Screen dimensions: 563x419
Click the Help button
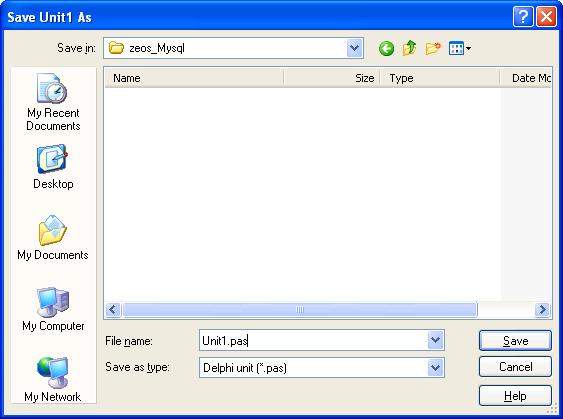click(515, 396)
